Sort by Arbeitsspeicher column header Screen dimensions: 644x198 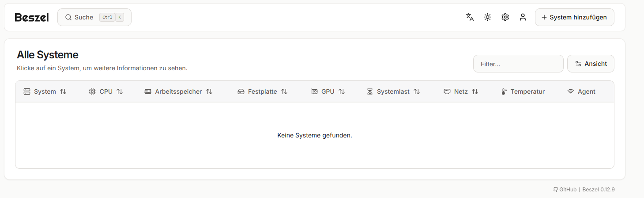click(x=178, y=91)
